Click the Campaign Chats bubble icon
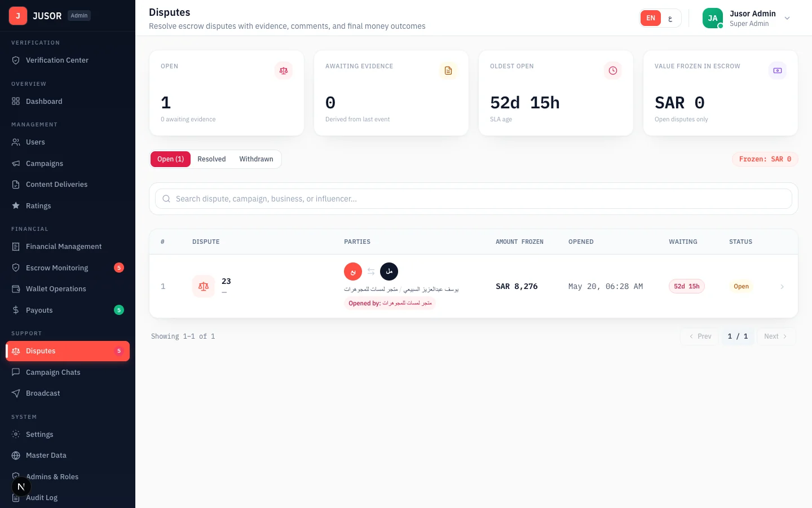Screen dimensions: 812x508 [x=16, y=373]
